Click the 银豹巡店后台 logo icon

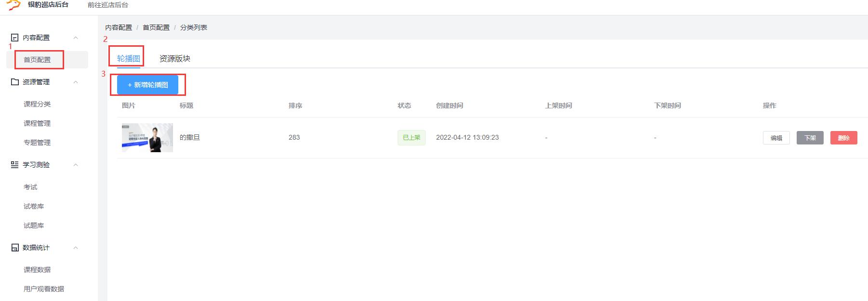tap(13, 5)
